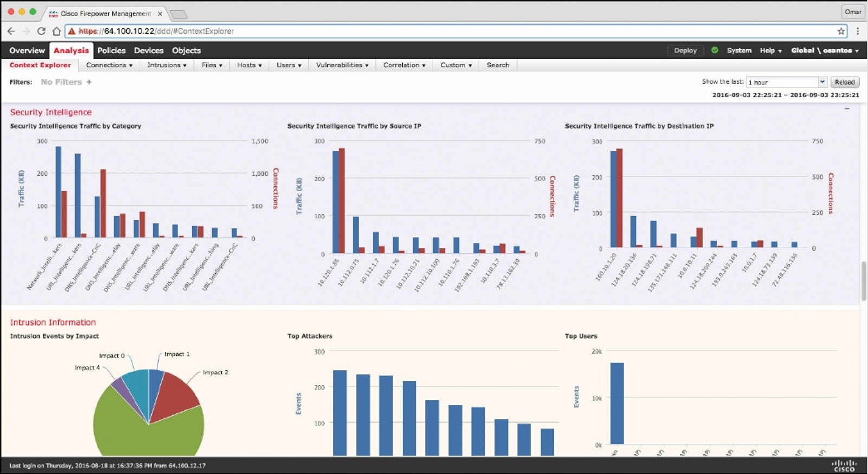The width and height of the screenshot is (868, 474).
Task: Click the browser back arrow
Action: coord(11,32)
